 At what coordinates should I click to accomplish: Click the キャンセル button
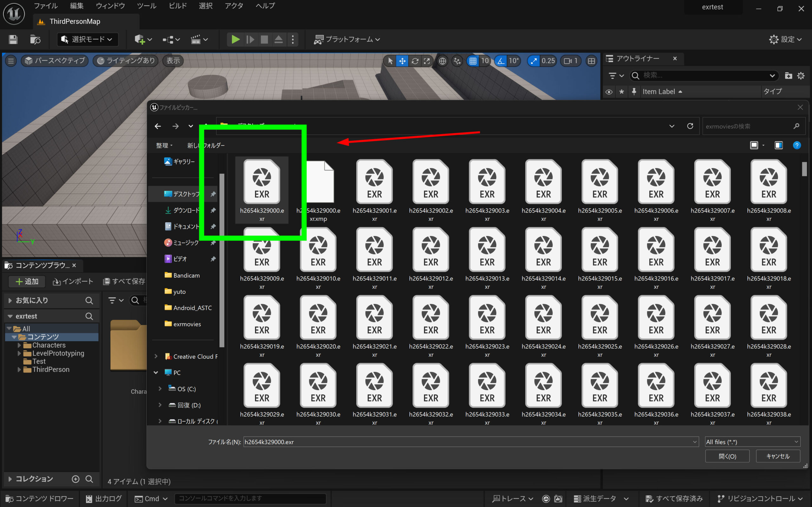click(x=777, y=456)
